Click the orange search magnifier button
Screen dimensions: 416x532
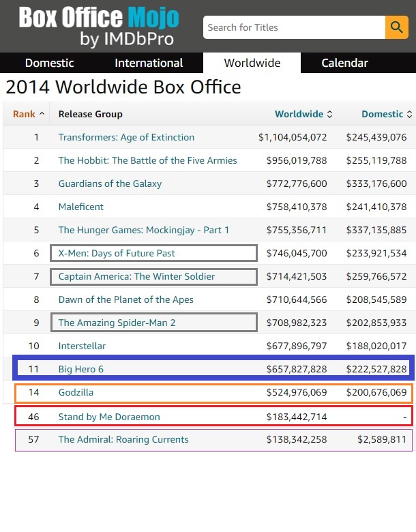point(396,27)
